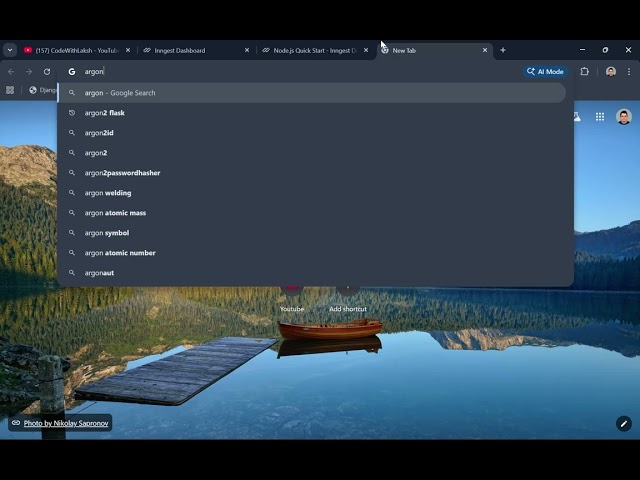
Task: Open the tab groups bookmark grid icon
Action: point(10,90)
